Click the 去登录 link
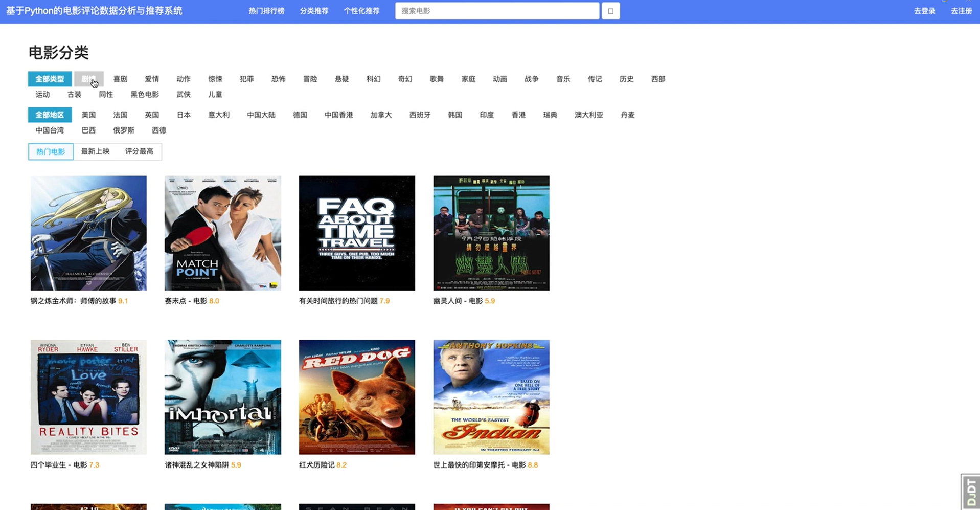This screenshot has height=510, width=980. coord(924,11)
